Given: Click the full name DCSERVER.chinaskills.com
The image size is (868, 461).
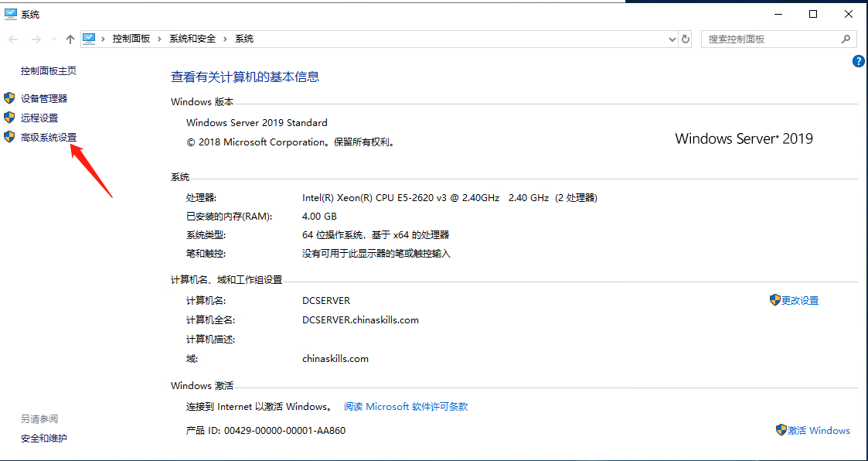Looking at the screenshot, I should point(360,320).
